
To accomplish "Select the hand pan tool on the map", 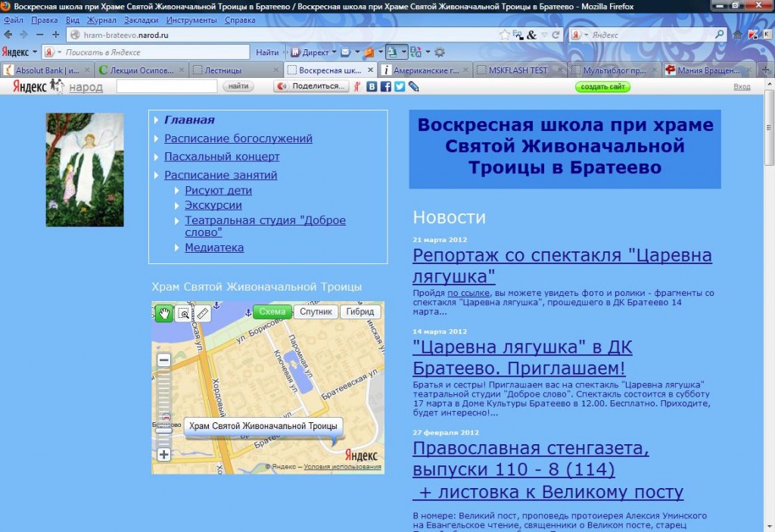I will coord(164,313).
